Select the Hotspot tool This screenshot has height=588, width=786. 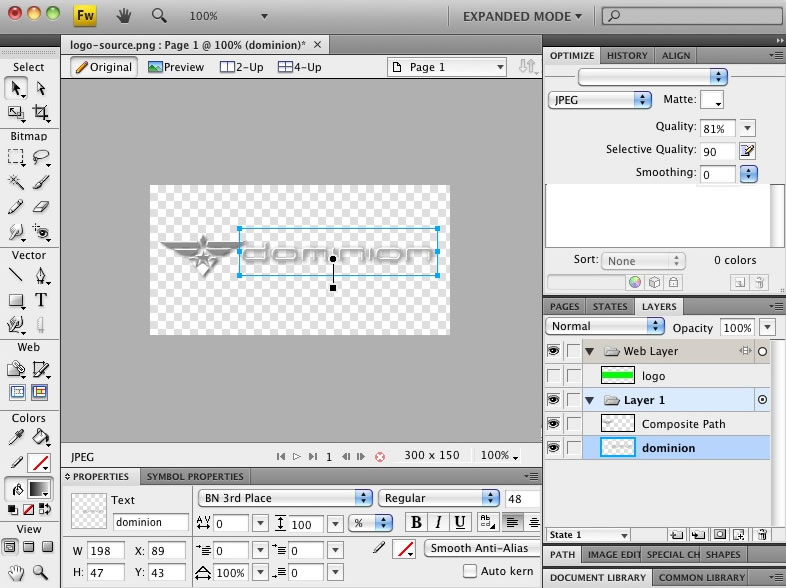16,369
